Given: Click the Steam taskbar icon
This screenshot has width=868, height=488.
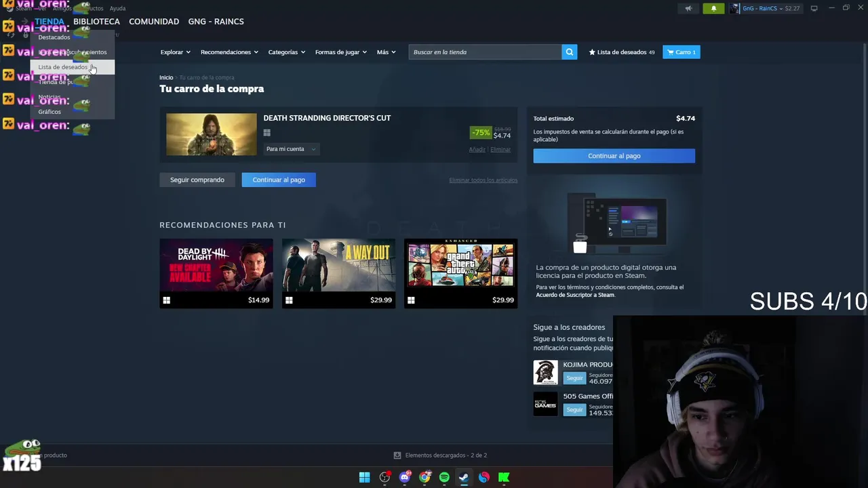Looking at the screenshot, I should click(x=464, y=477).
